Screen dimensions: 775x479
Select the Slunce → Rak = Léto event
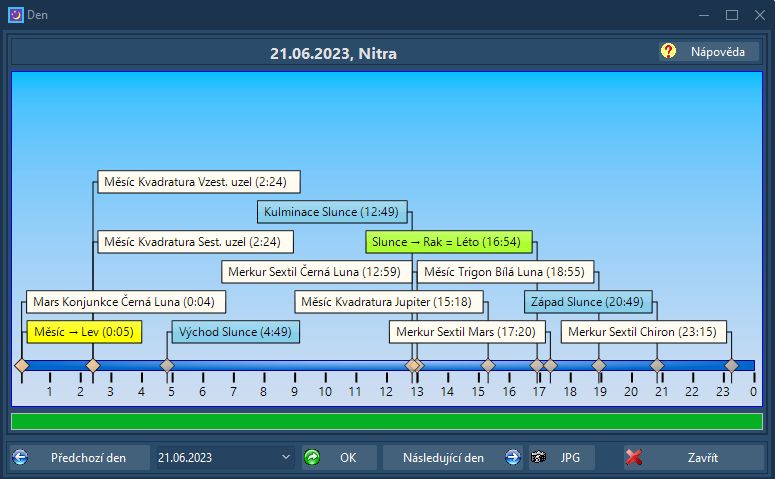(x=448, y=242)
